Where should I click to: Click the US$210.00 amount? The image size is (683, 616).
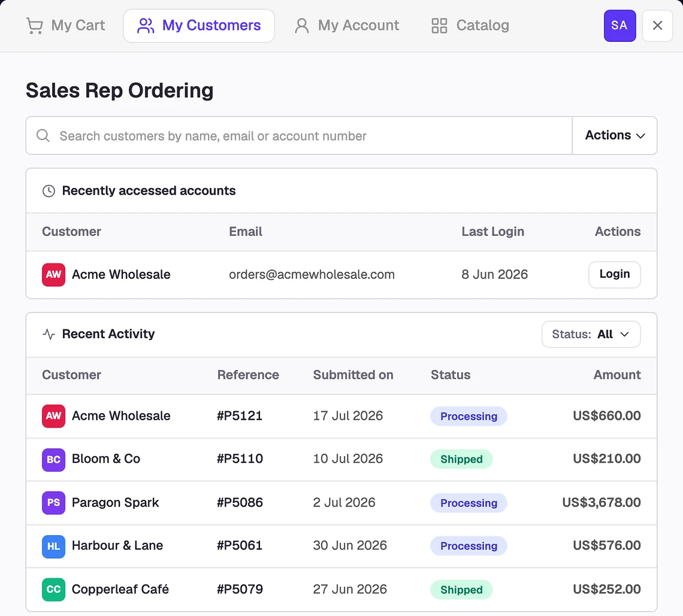pyautogui.click(x=607, y=459)
